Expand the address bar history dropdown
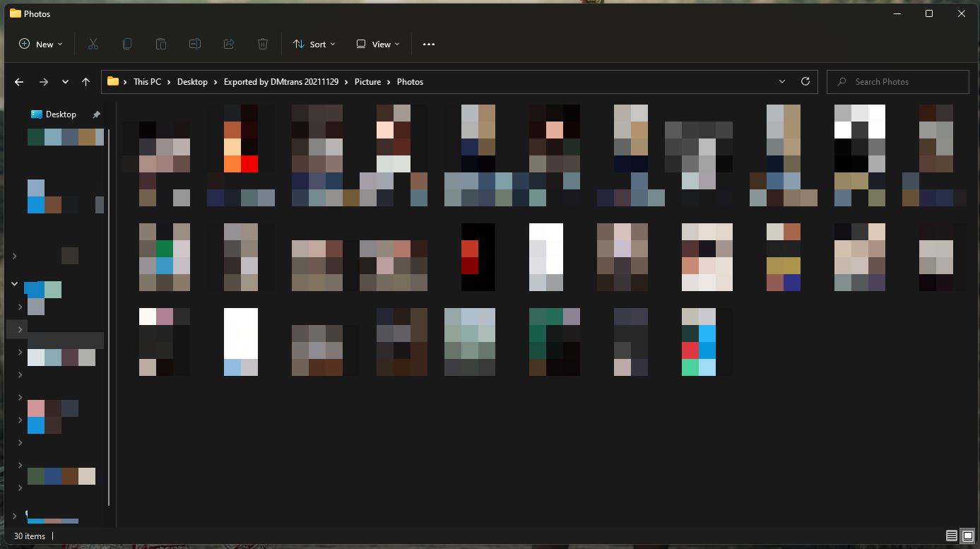The height and width of the screenshot is (549, 980). tap(782, 82)
